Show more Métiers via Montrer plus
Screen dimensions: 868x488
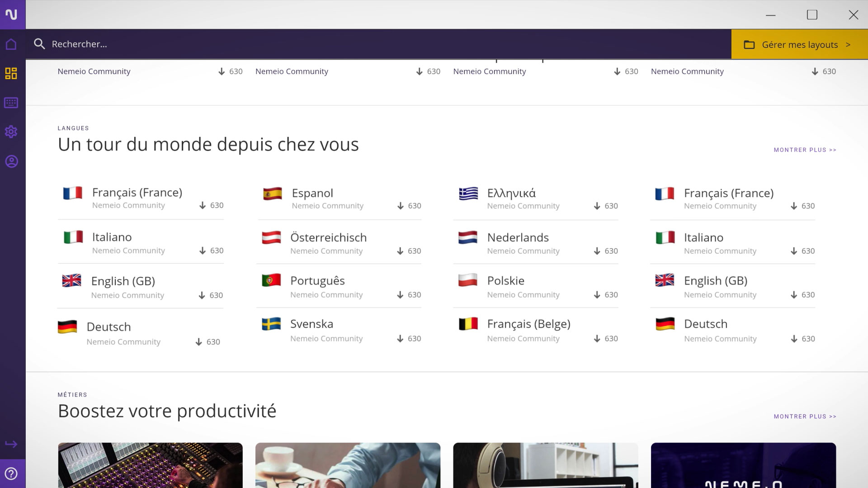point(805,416)
